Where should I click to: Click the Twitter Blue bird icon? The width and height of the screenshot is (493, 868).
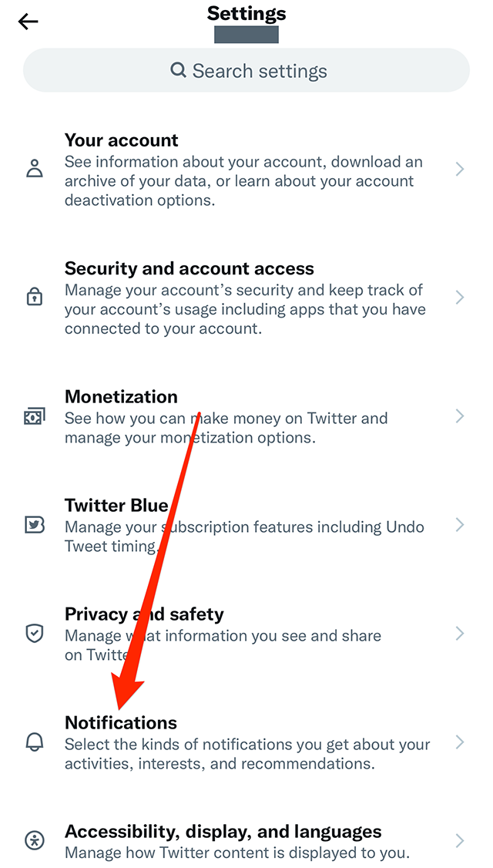click(34, 525)
